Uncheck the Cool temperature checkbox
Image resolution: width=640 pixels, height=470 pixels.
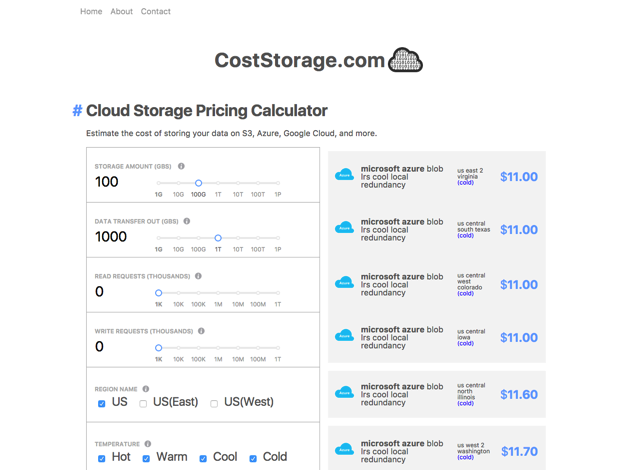point(203,459)
